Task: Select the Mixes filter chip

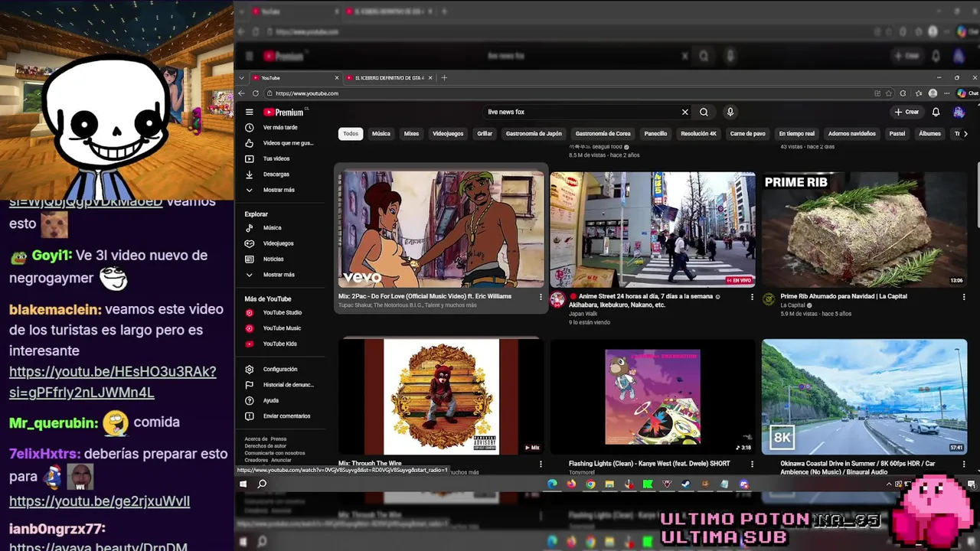Action: [x=412, y=134]
